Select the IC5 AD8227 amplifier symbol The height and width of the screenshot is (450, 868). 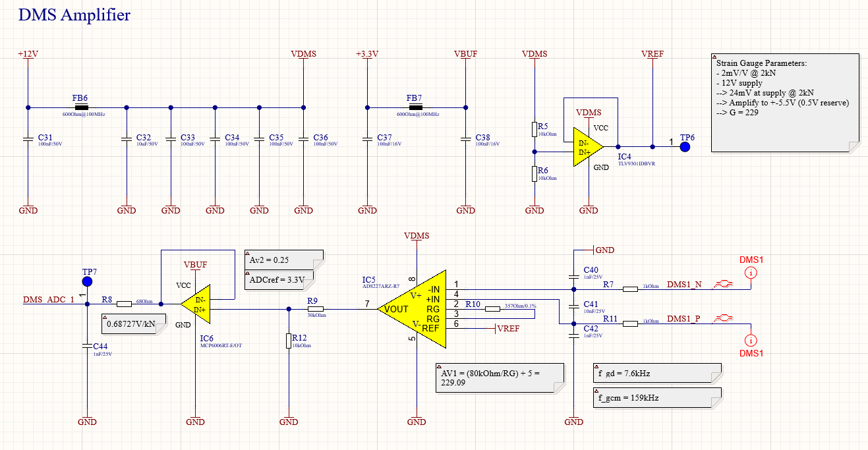[411, 308]
